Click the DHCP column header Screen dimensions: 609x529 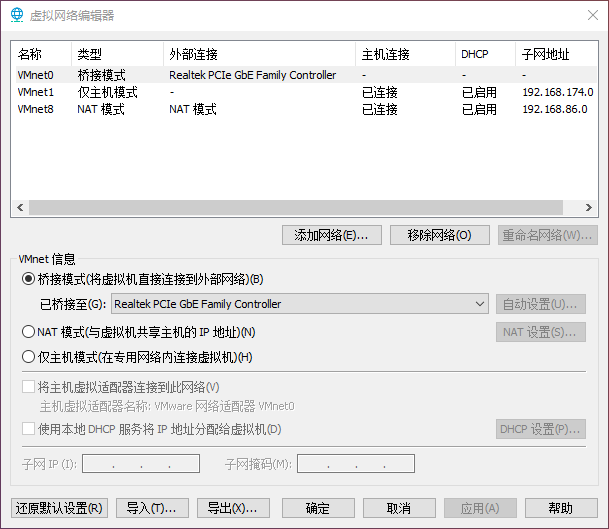(485, 54)
